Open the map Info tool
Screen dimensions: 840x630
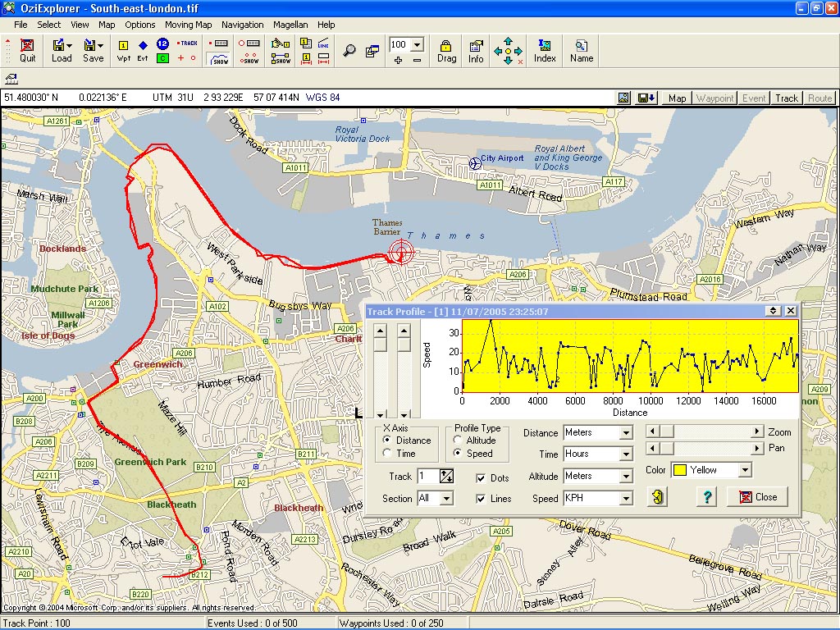coord(476,51)
